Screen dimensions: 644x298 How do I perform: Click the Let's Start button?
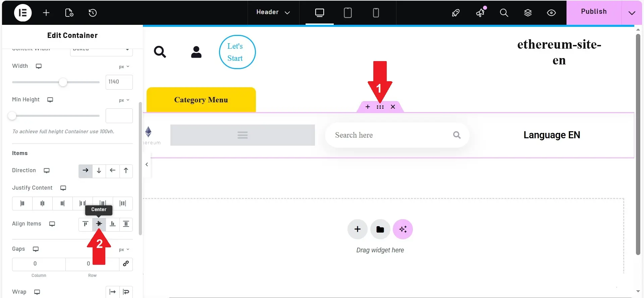pyautogui.click(x=237, y=52)
